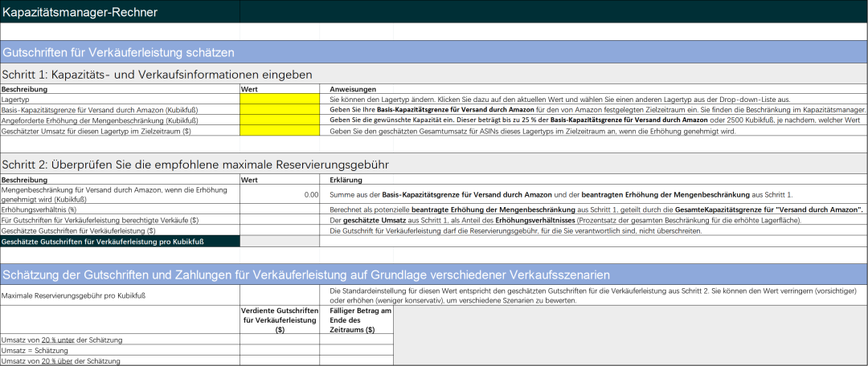Screen dimensions: 868x366
Task: Select the 0.00 value cell in Schritt 2
Action: pyautogui.click(x=280, y=194)
